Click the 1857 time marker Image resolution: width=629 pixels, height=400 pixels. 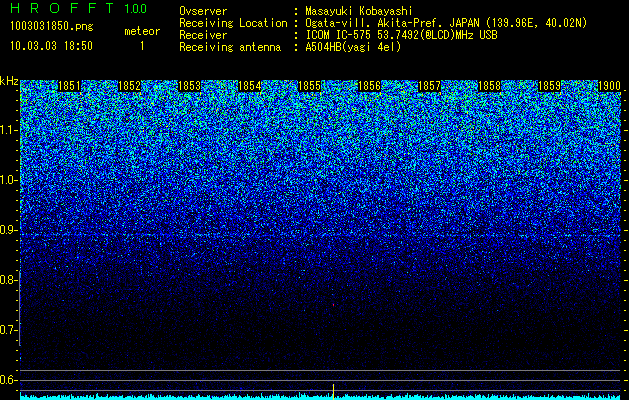[x=429, y=86]
